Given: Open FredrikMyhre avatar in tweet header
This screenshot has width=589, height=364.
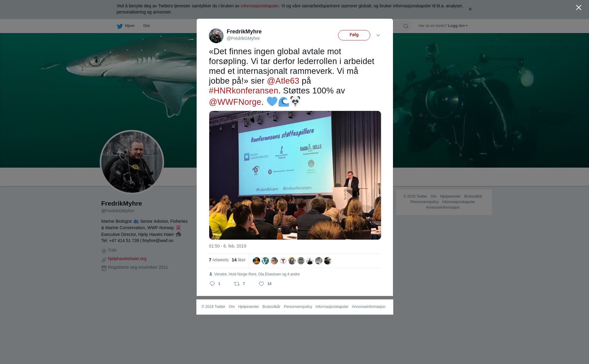Looking at the screenshot, I should coord(216,36).
